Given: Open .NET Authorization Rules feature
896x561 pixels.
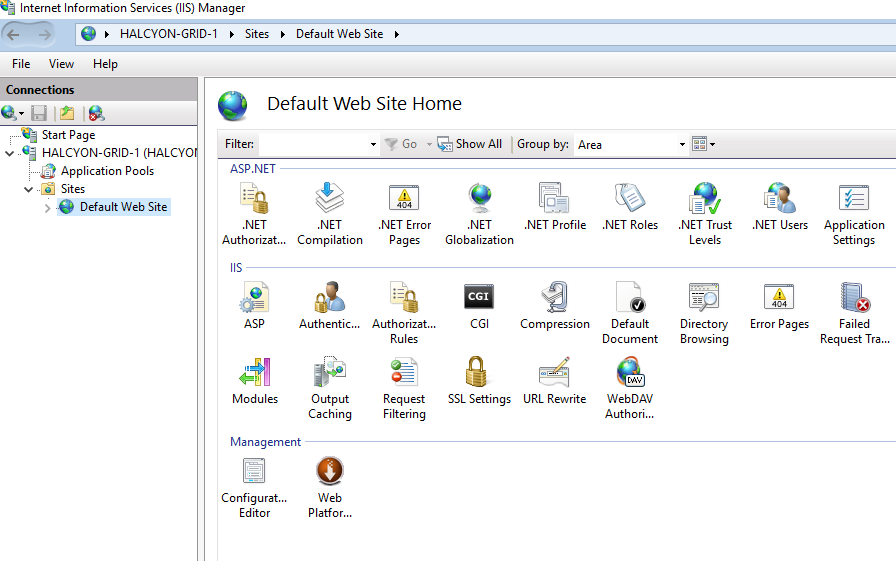Looking at the screenshot, I should [x=254, y=213].
